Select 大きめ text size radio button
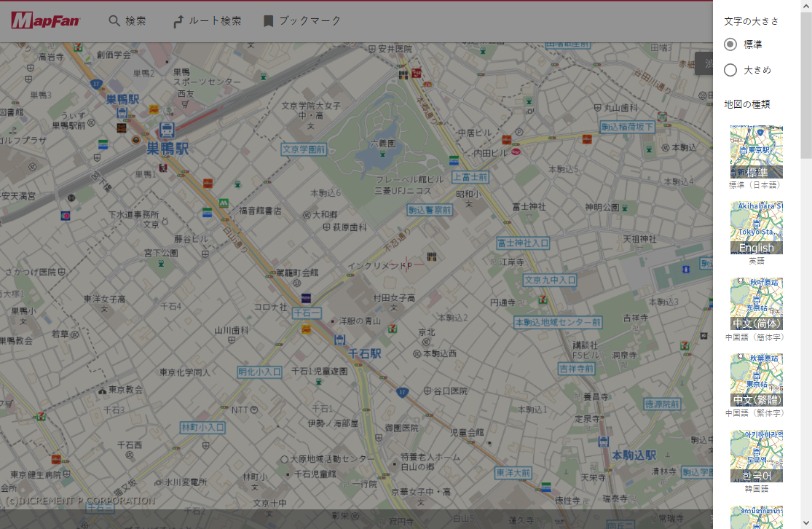This screenshot has height=529, width=812. tap(730, 70)
